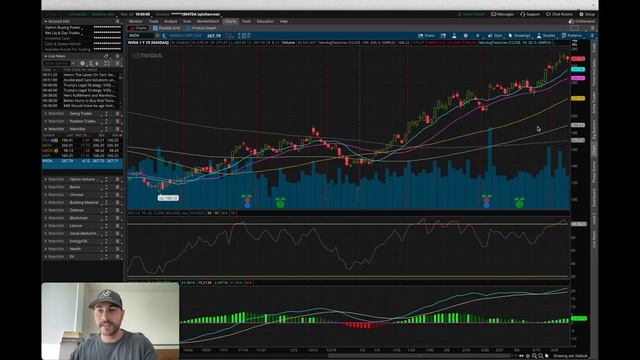Open the Patterns menu
Viewport: 640px width, 360px height.
coord(572,36)
